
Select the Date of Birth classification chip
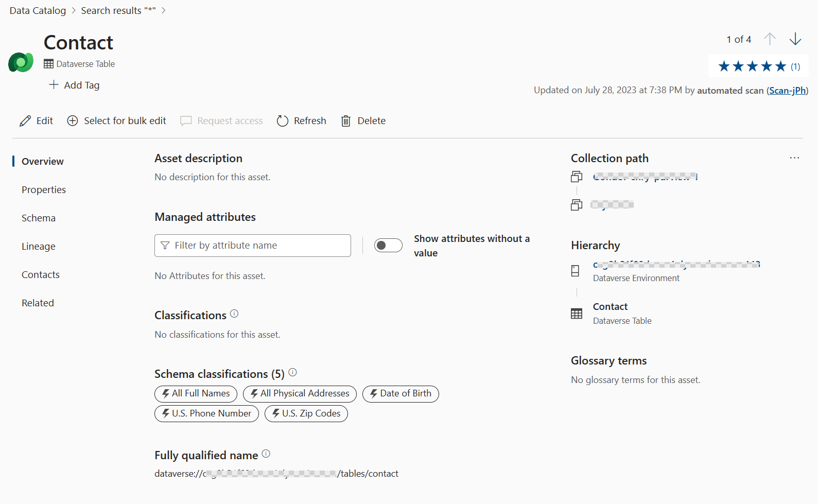pyautogui.click(x=401, y=393)
